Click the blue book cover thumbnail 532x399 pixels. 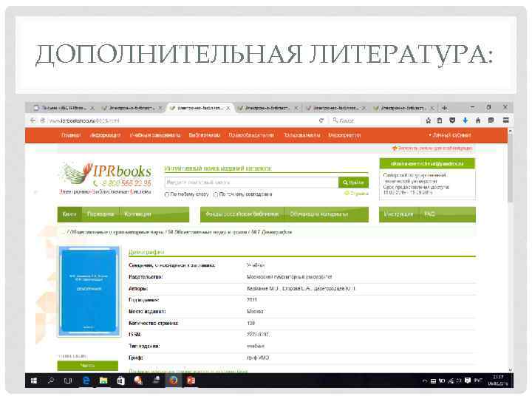(x=89, y=291)
